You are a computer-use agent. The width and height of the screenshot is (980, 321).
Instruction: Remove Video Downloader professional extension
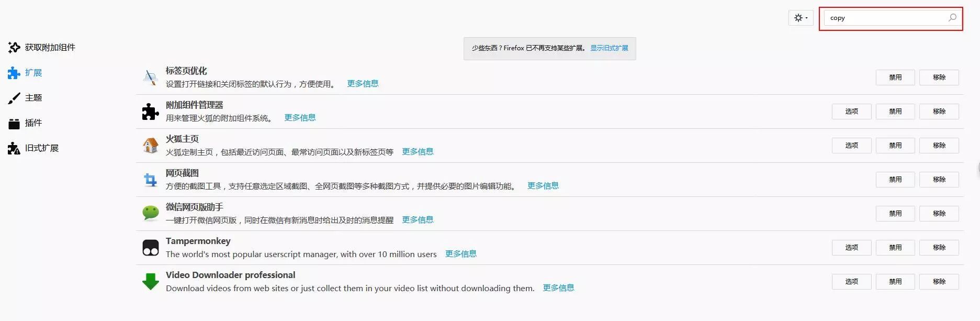pos(939,282)
